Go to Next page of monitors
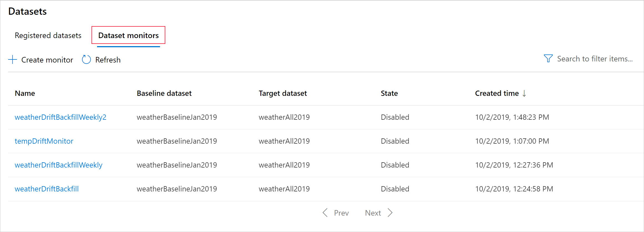 pos(373,213)
